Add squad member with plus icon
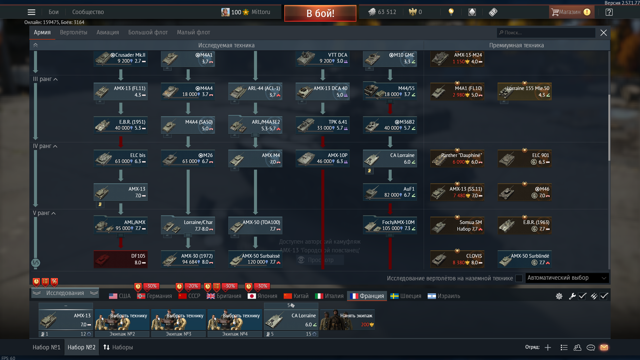Image resolution: width=640 pixels, height=360 pixels. tap(548, 347)
